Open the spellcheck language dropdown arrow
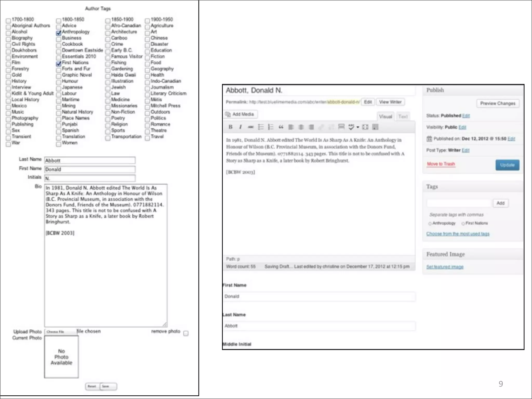This screenshot has height=399, width=532. 358,127
